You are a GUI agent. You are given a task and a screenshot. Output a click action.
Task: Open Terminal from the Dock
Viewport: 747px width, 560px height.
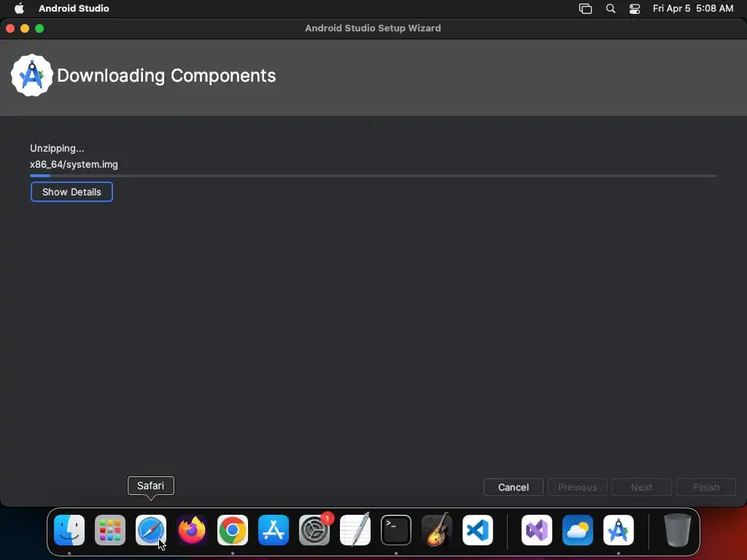[x=396, y=530]
